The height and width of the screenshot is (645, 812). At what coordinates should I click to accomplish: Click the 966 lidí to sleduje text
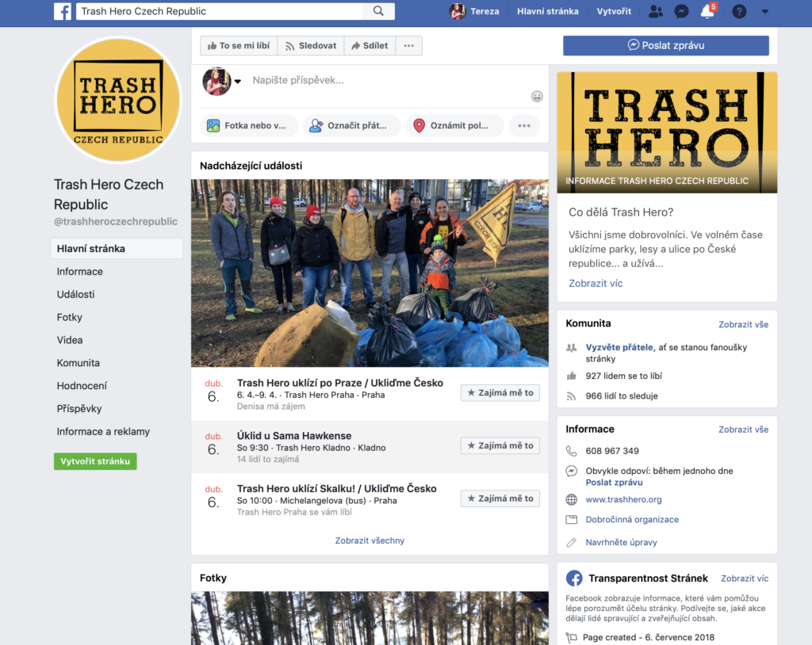[x=622, y=396]
